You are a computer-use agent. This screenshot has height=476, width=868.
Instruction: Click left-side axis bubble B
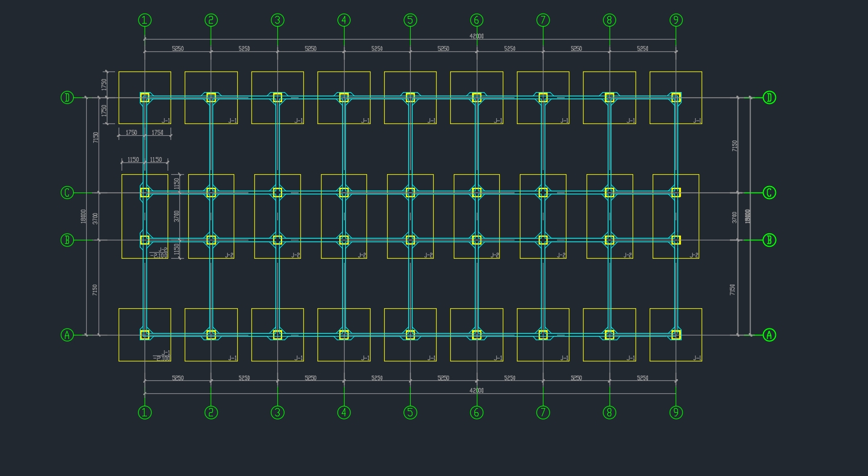coord(67,240)
